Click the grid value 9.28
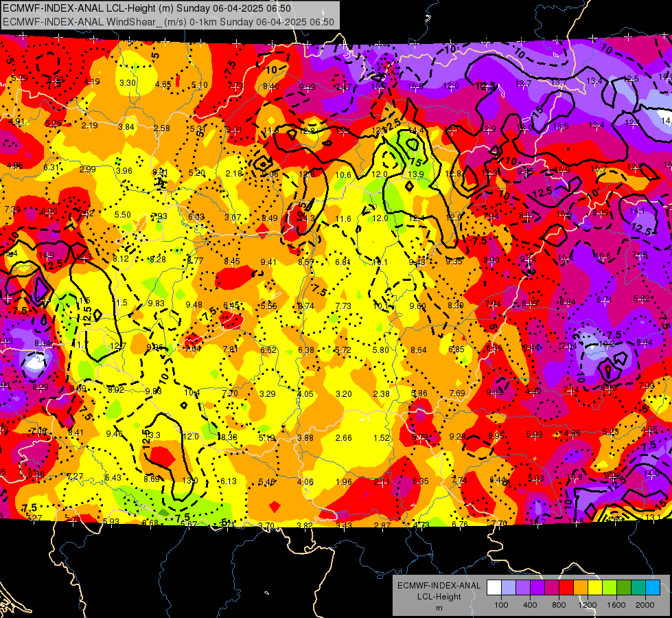 (457, 436)
